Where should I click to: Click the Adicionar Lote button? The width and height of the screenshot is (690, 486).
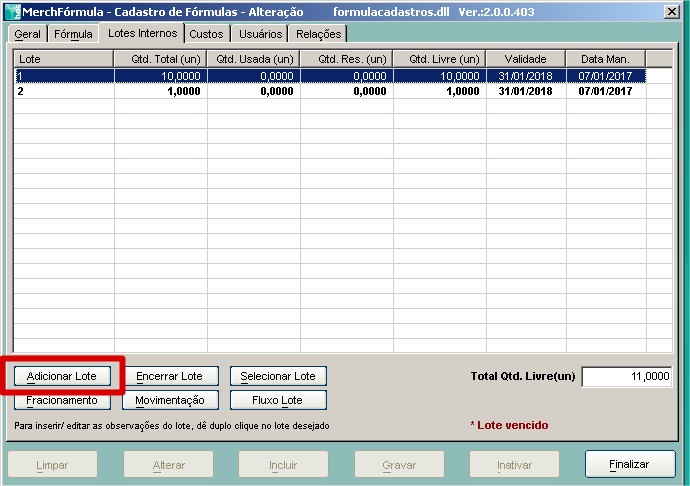pyautogui.click(x=62, y=376)
